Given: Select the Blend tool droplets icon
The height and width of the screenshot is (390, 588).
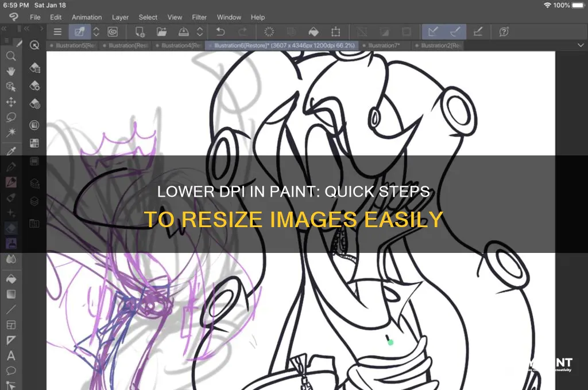Looking at the screenshot, I should click(x=11, y=259).
